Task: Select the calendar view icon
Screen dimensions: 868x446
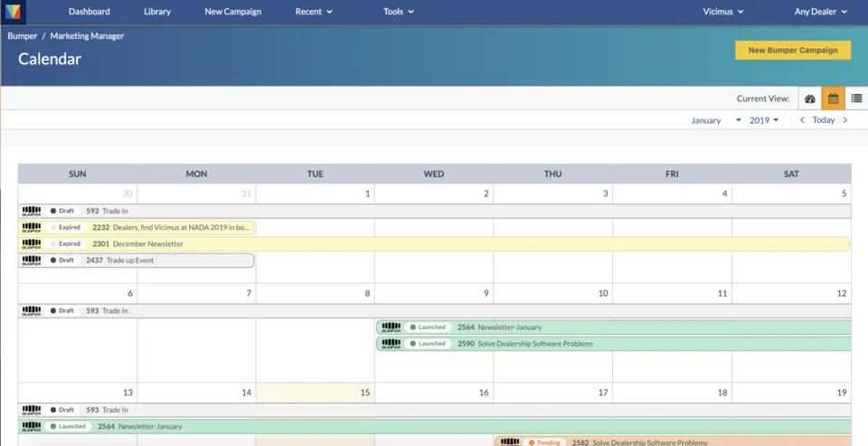Action: click(833, 99)
